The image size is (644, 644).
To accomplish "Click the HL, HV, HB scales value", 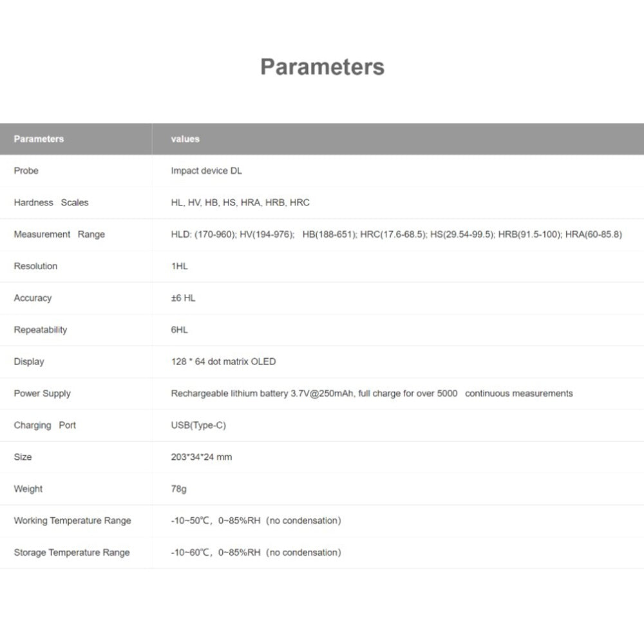I will click(240, 202).
